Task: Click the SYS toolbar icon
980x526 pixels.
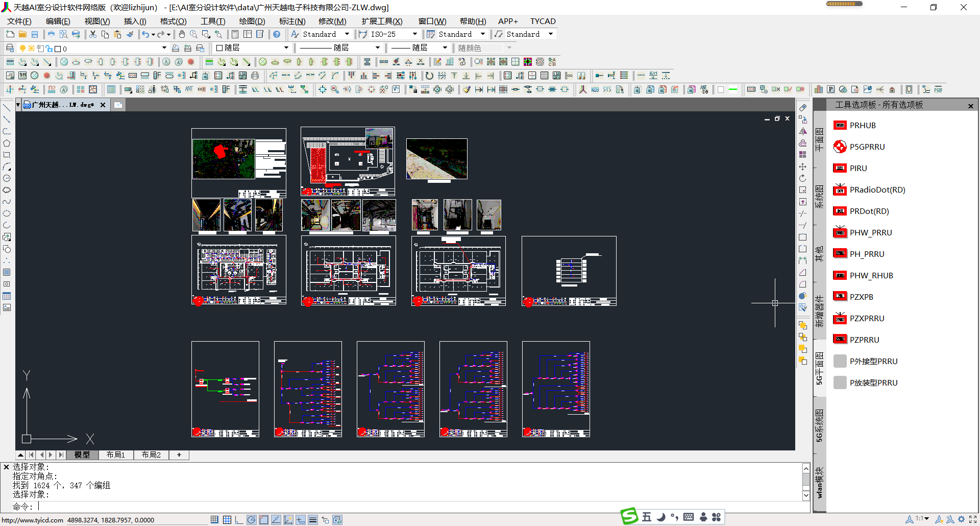Action: coord(607,89)
